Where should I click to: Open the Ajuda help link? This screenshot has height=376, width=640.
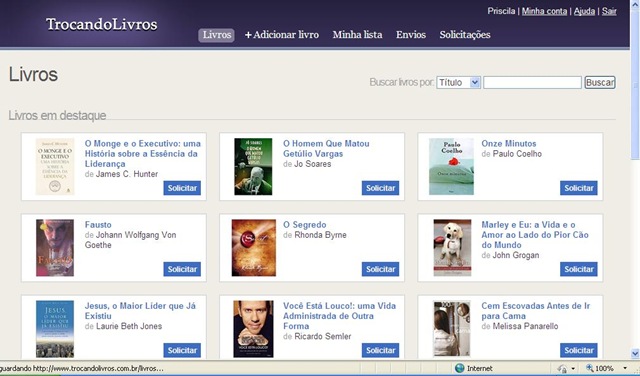click(x=584, y=11)
